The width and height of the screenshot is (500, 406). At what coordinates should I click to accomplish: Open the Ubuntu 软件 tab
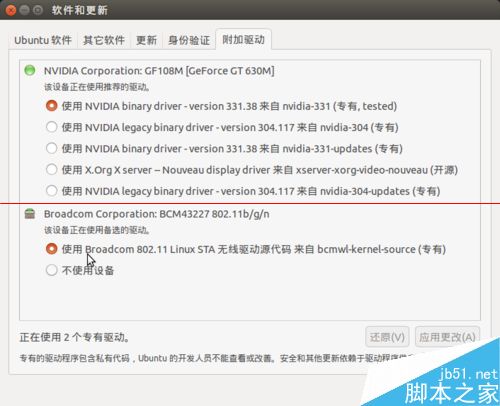point(43,40)
